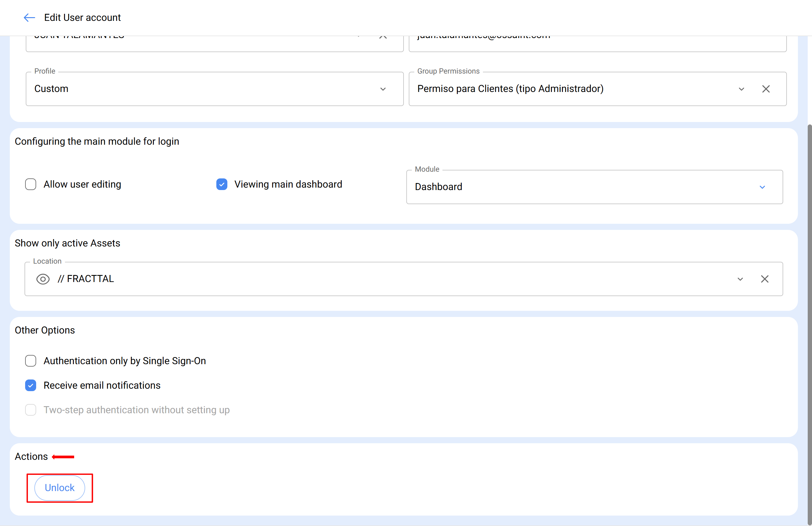Disable Receive email notifications checkbox
Screen dimensions: 812x526
tap(31, 385)
